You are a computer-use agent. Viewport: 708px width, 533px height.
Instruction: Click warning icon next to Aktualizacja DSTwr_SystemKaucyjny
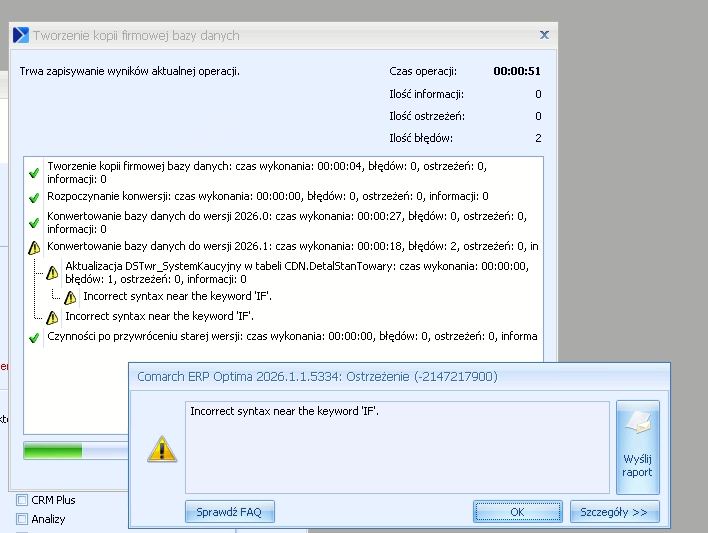(52, 272)
